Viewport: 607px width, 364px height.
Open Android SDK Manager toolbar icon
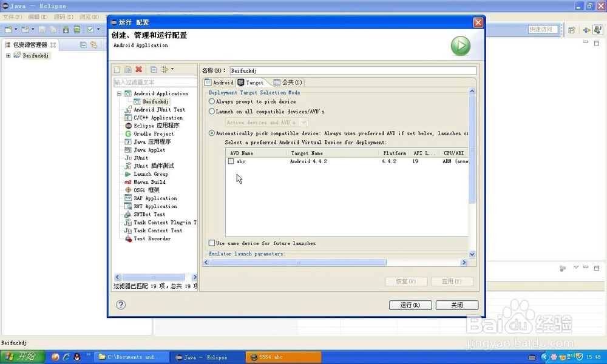[66, 29]
